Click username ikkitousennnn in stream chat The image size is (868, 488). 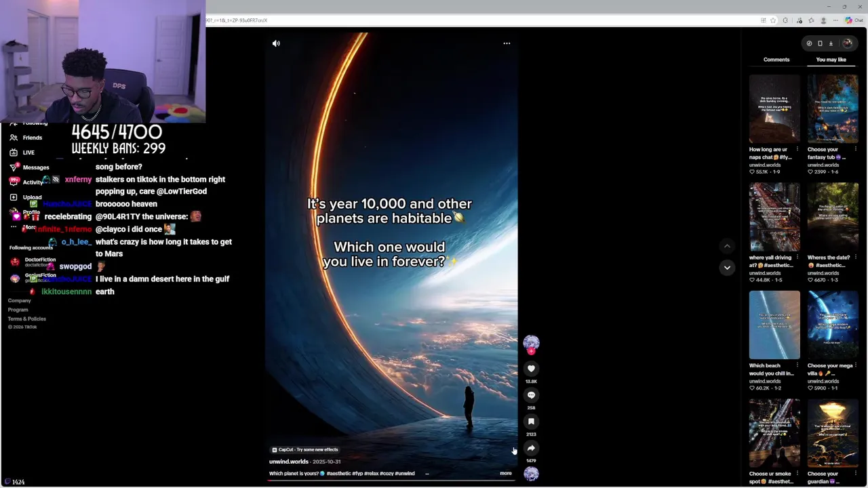(x=66, y=291)
